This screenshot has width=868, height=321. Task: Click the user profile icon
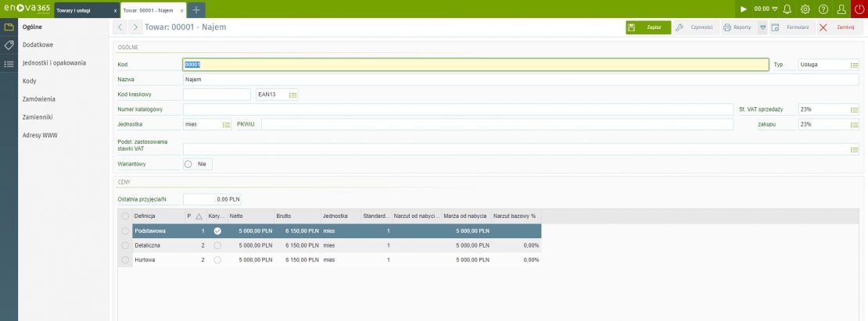841,9
